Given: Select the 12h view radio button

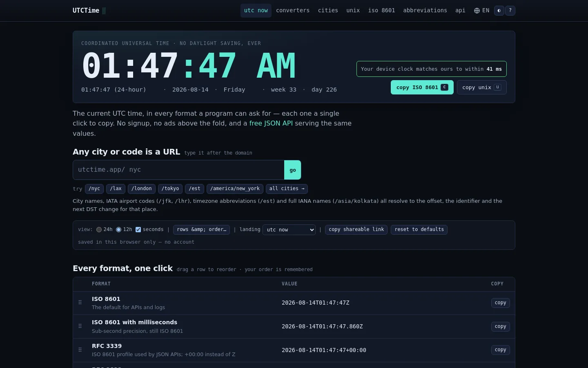Looking at the screenshot, I should coord(118,230).
